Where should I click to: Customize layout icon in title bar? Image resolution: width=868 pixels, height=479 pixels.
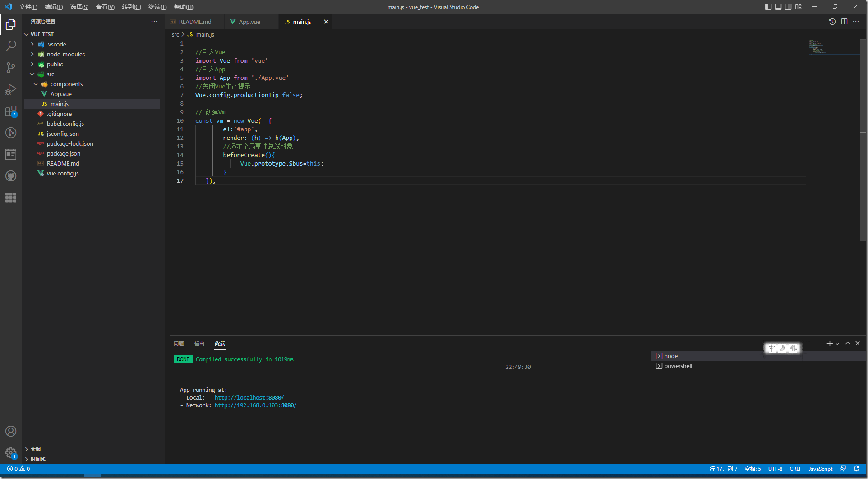coord(799,7)
